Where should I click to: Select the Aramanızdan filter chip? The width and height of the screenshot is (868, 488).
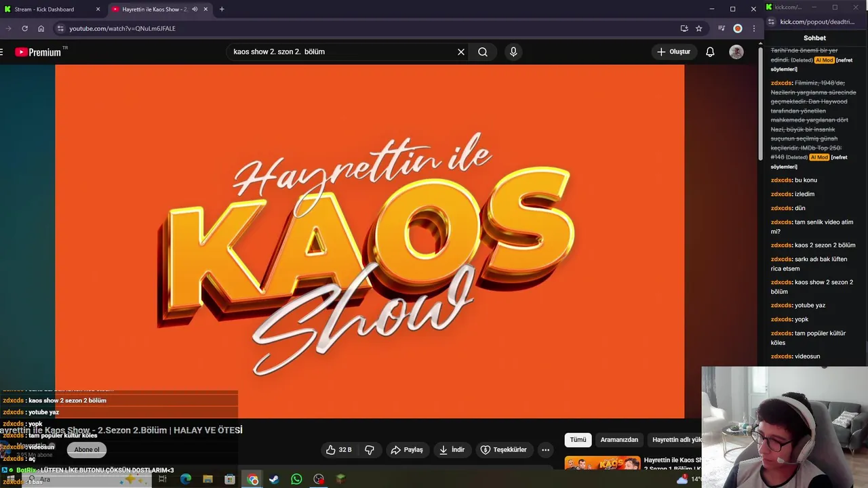coord(619,440)
